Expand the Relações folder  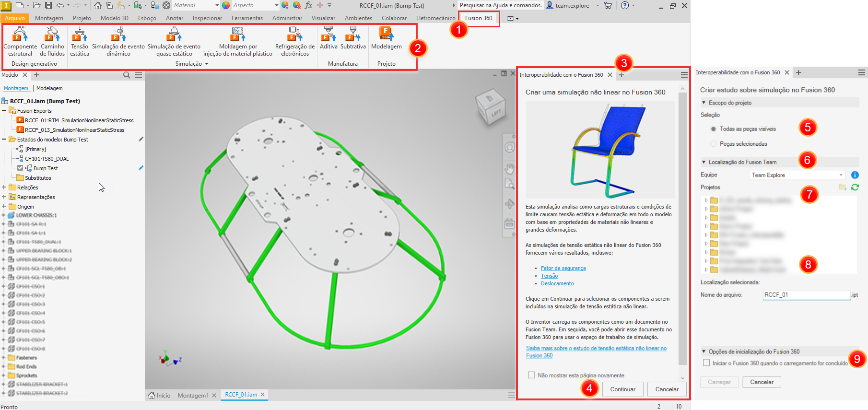[x=4, y=187]
